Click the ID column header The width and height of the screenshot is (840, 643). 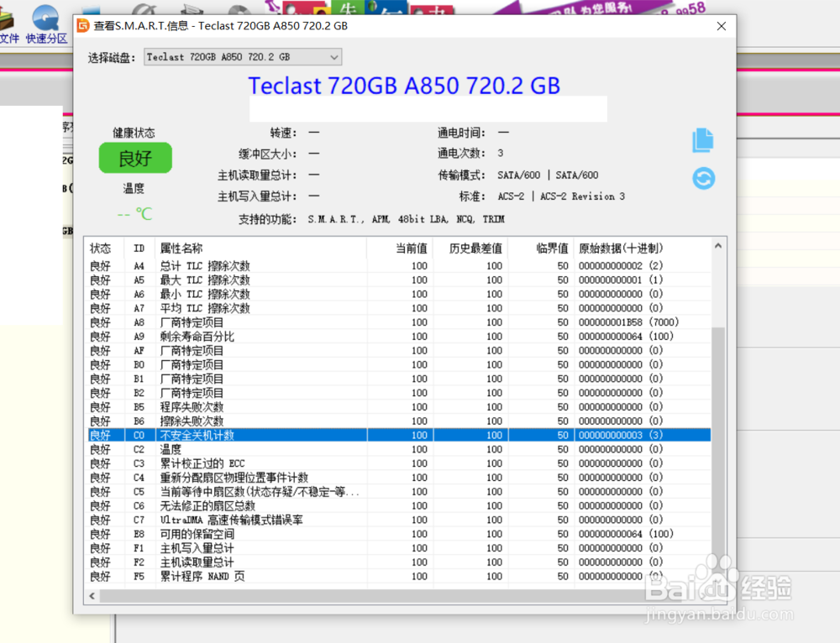click(139, 248)
